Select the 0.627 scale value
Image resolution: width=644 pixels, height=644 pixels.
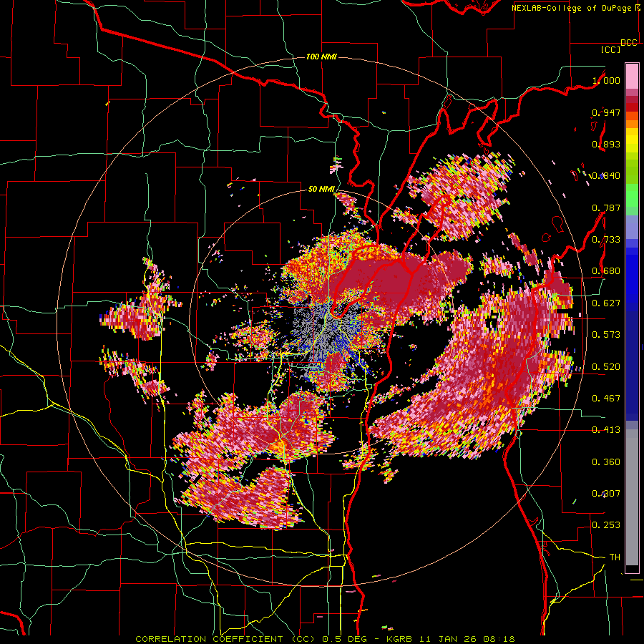click(606, 303)
